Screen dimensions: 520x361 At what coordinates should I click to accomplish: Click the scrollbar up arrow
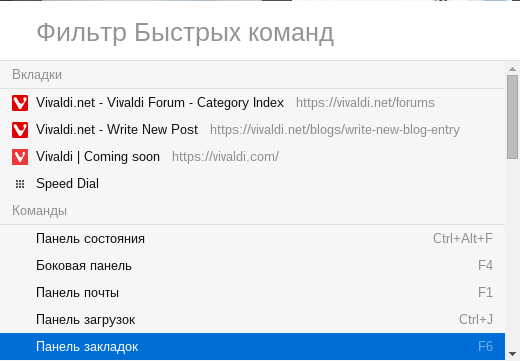tap(513, 69)
